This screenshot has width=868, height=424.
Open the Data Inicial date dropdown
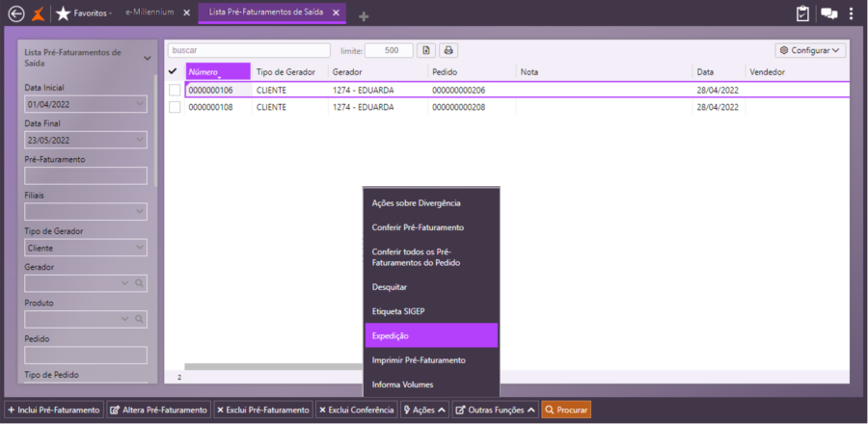coord(139,103)
